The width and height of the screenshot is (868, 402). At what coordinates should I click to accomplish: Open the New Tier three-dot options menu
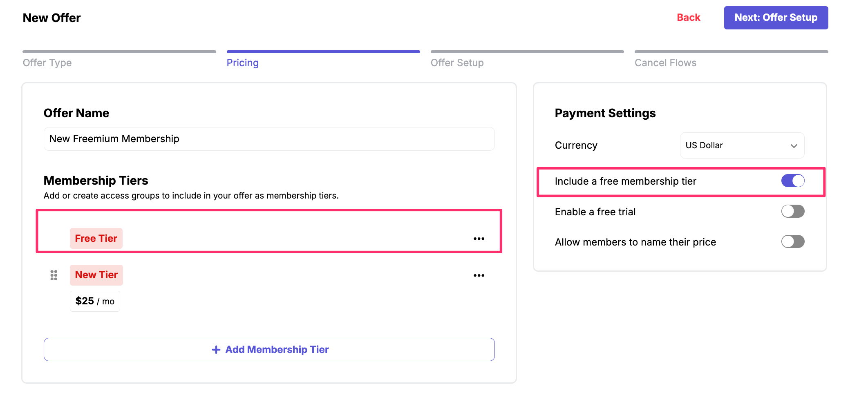coord(479,275)
